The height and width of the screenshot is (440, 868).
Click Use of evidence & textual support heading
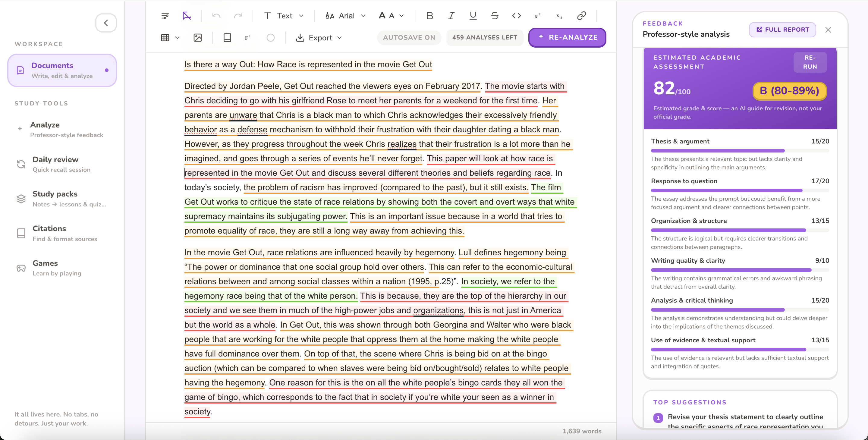(703, 340)
